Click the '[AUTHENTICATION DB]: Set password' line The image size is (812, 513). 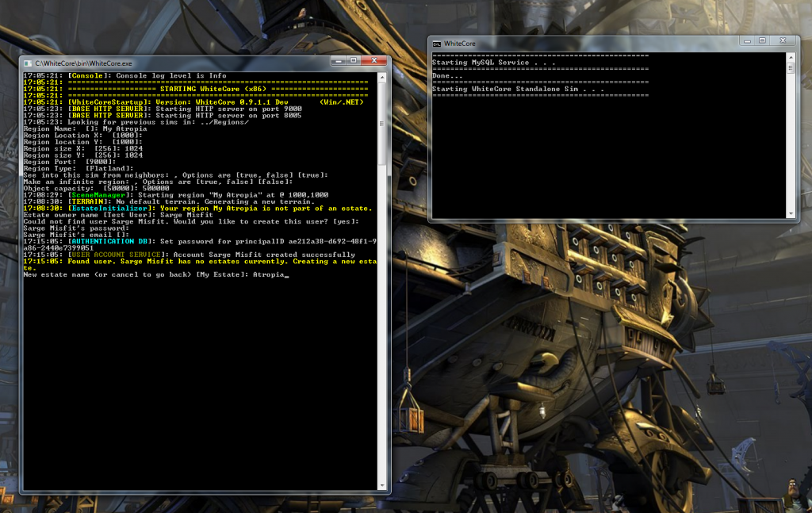(200, 245)
